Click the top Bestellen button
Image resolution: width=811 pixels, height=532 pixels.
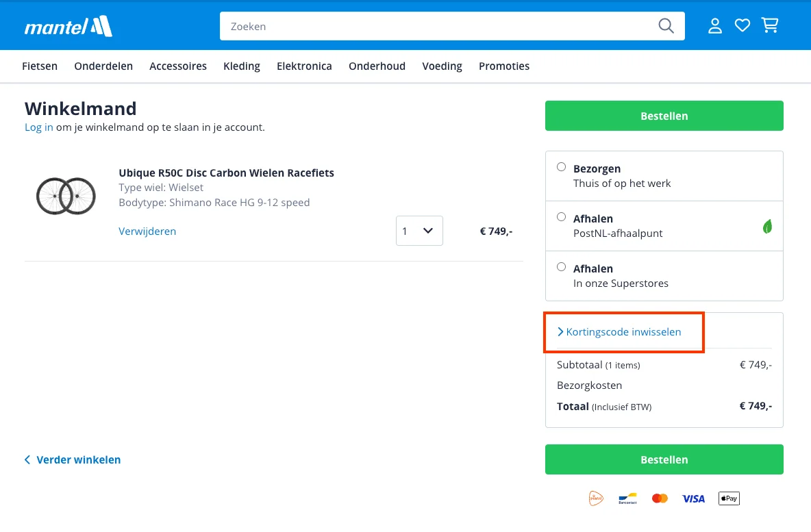point(664,116)
